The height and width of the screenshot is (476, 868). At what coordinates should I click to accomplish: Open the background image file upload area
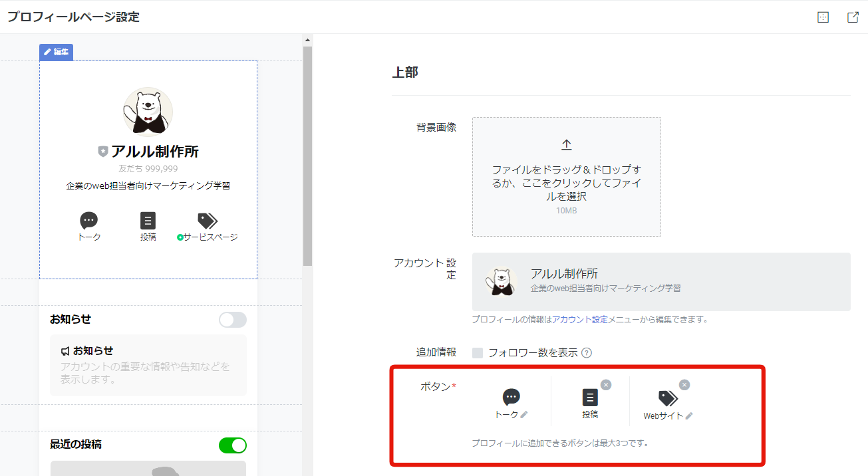(567, 177)
